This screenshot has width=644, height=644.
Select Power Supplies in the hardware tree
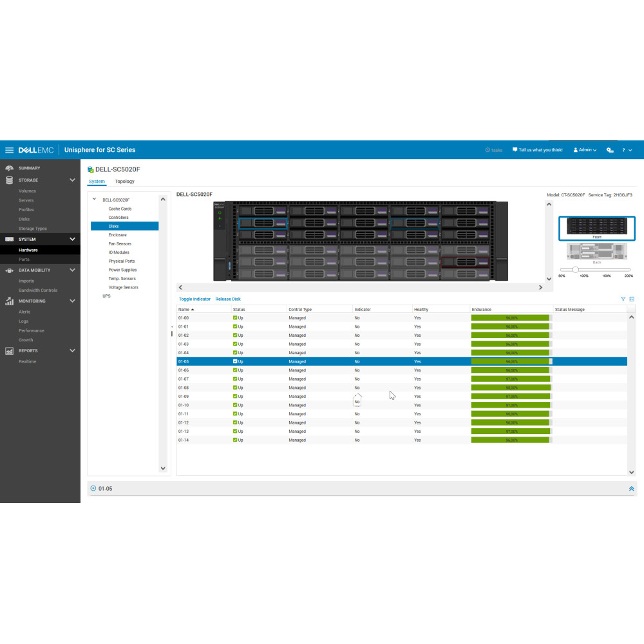pos(122,270)
